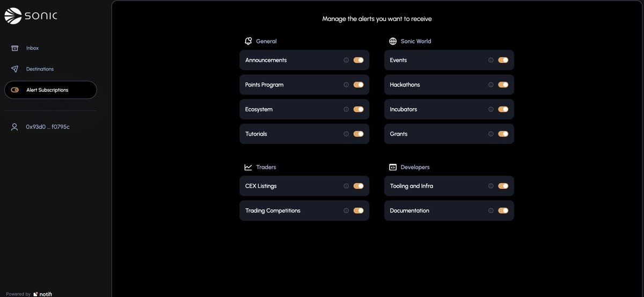Click info icon beside Events

pos(491,60)
